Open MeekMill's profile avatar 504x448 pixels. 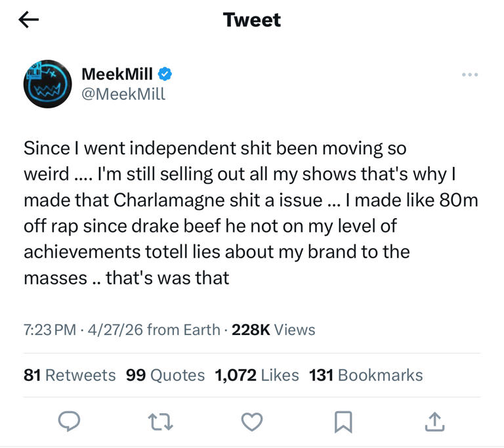pos(47,83)
